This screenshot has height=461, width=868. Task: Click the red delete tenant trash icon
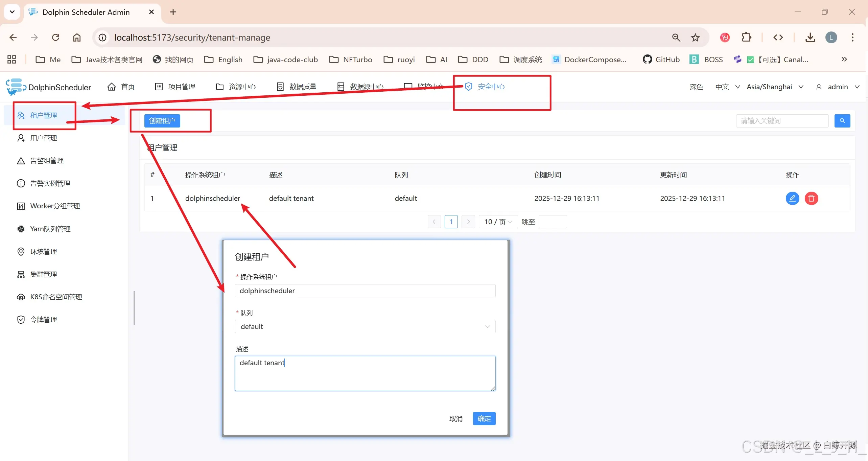tap(811, 198)
